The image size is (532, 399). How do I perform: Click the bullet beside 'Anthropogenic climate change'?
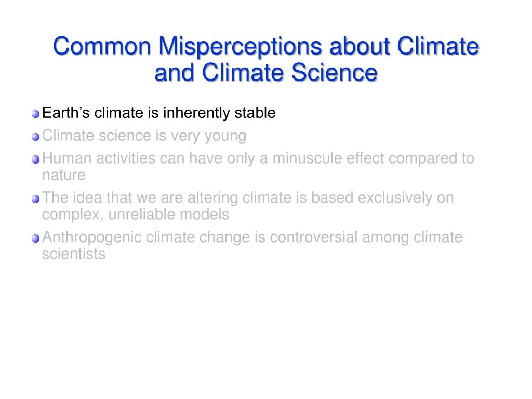point(36,238)
